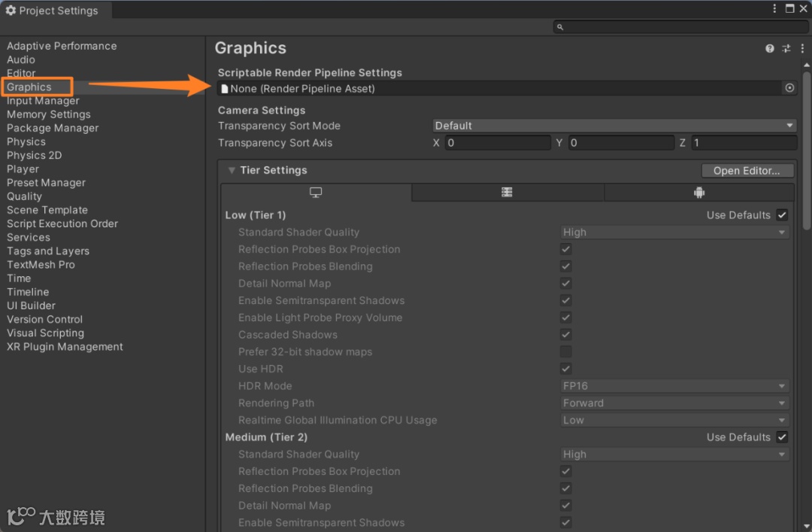The image size is (812, 532).
Task: Click the settings search field
Action: coord(680,27)
